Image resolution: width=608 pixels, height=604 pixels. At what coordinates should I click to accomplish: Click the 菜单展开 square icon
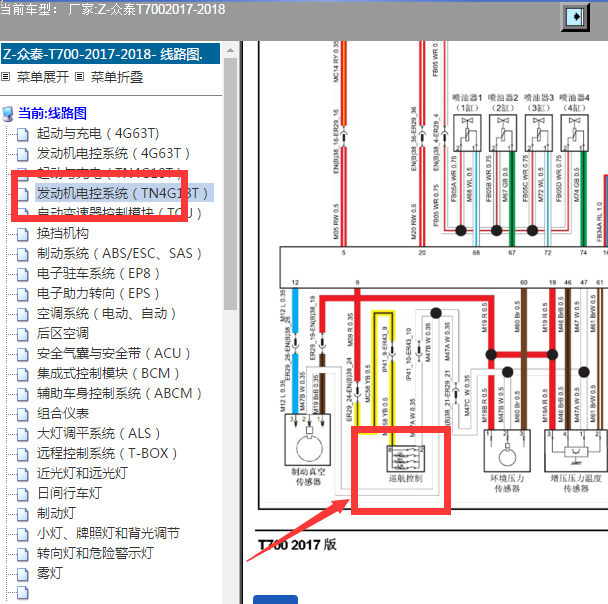click(5, 77)
